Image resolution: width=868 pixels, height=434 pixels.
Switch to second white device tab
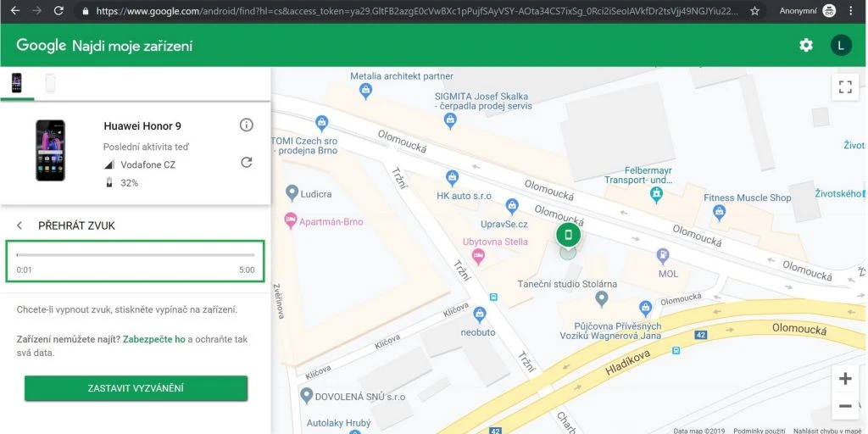50,83
